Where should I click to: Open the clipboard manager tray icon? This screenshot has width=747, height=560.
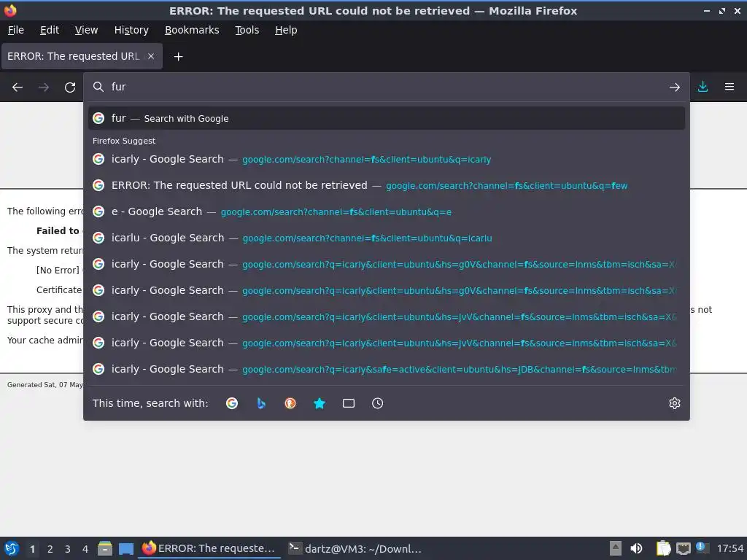point(663,548)
